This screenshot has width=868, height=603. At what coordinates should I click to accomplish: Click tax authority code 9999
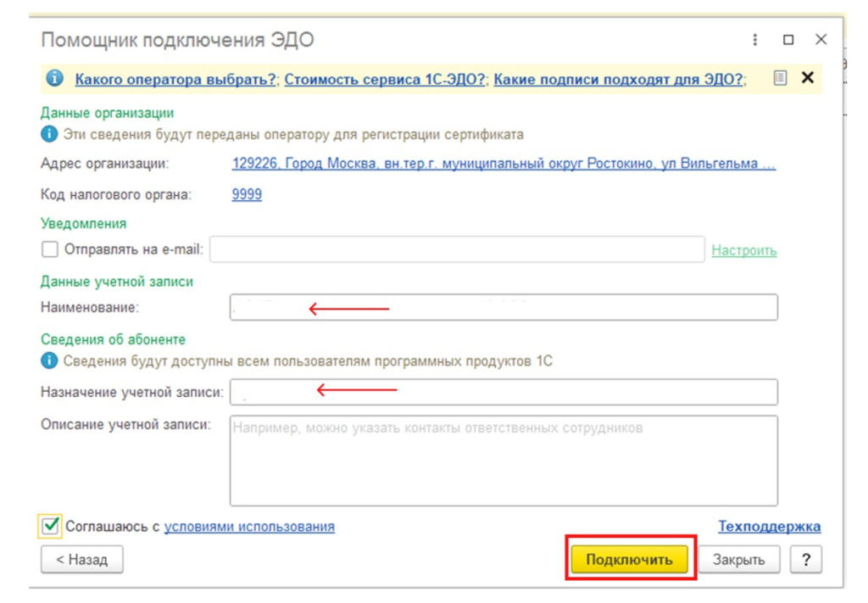pos(247,194)
